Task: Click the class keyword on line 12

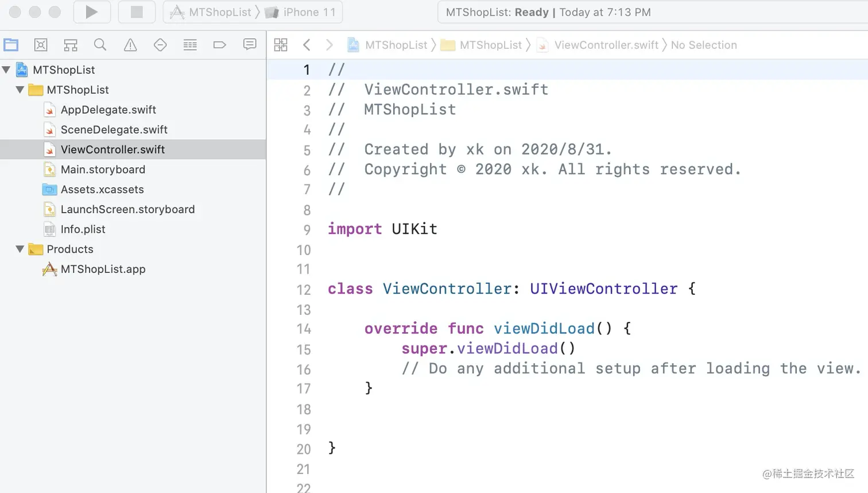Action: (350, 288)
